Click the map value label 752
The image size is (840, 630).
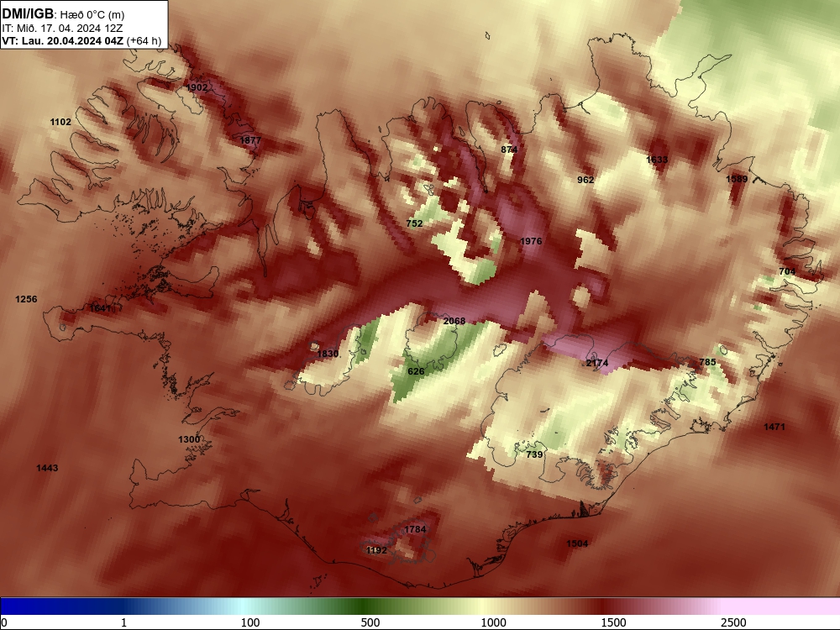pyautogui.click(x=414, y=223)
